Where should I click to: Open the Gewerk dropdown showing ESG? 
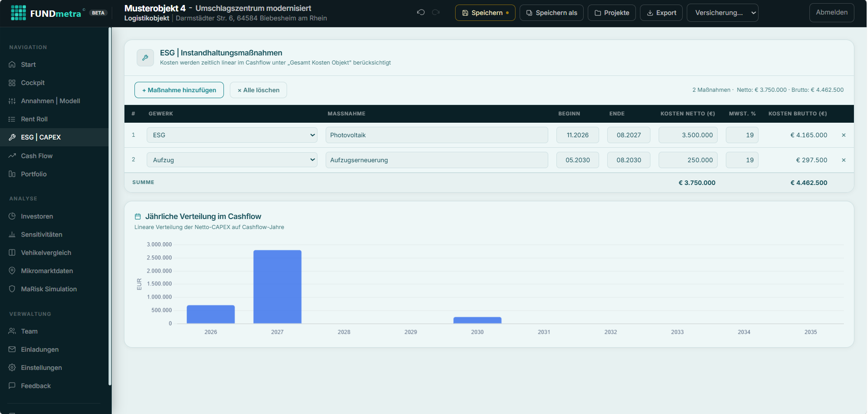click(x=232, y=135)
